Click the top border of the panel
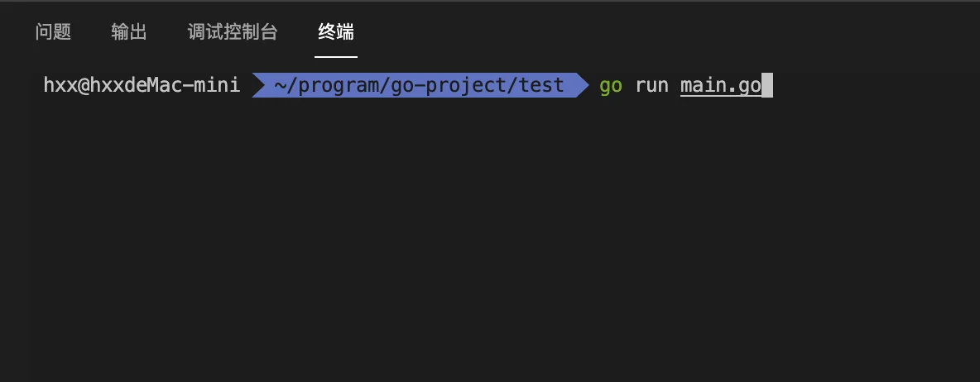Screen dimensions: 980x382 (x=490, y=2)
